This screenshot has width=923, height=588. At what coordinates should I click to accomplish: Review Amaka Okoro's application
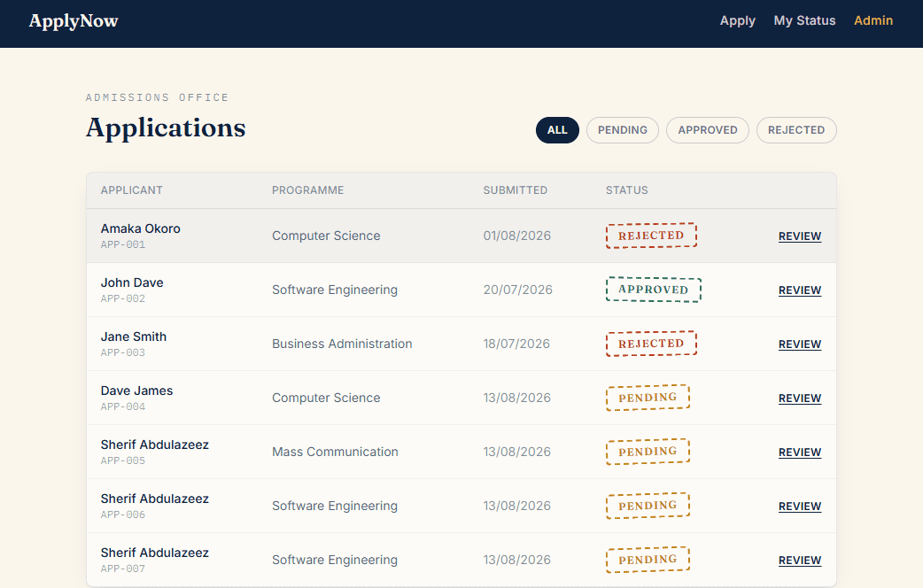click(x=799, y=236)
